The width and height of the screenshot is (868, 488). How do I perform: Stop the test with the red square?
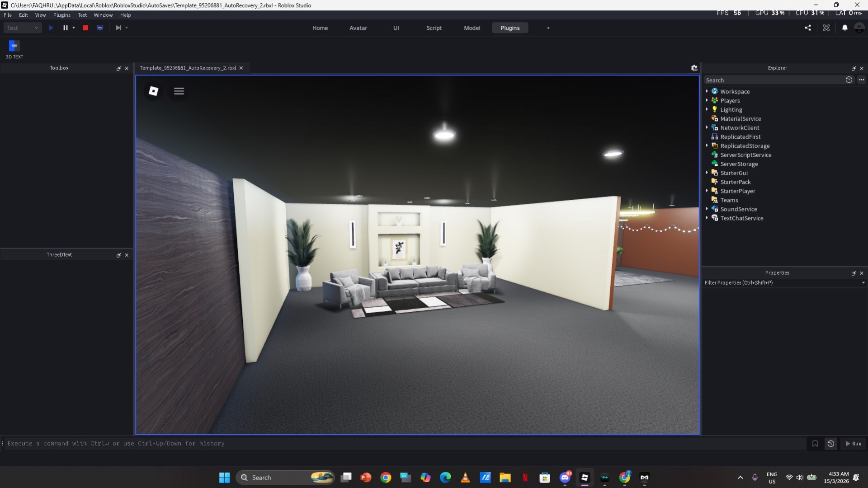(85, 28)
